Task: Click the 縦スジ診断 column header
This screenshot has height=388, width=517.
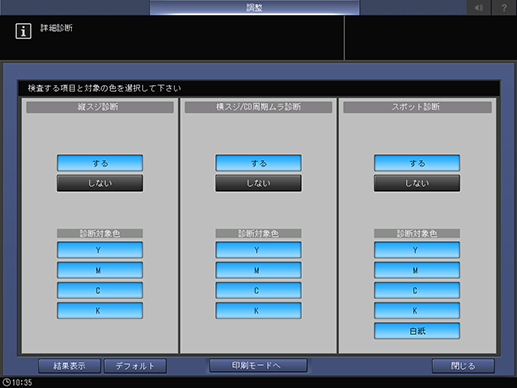Action: (x=100, y=107)
